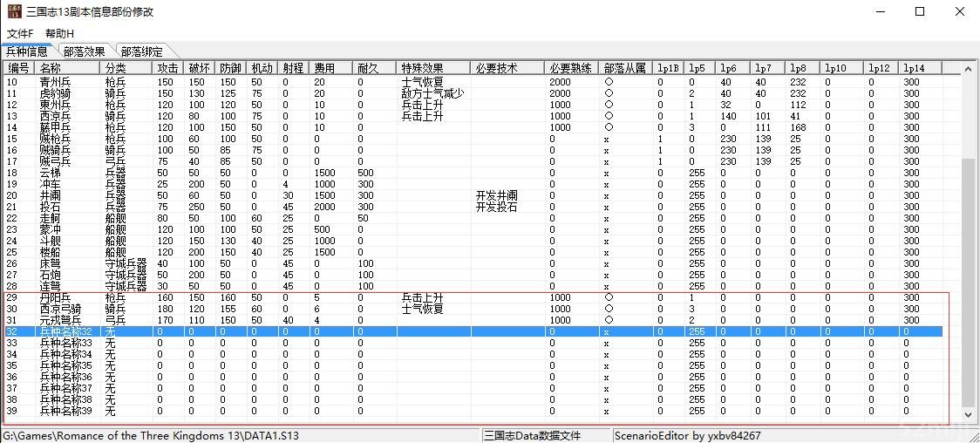Viewport: 980px width, 443px height.
Task: Select the 兵种名称39 row
Action: pyautogui.click(x=65, y=411)
